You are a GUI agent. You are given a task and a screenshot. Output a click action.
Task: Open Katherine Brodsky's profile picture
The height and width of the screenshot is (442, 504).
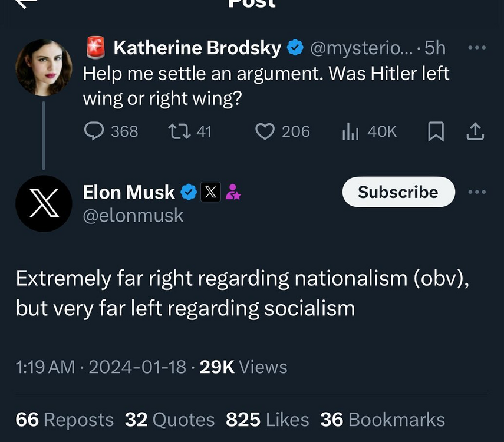[44, 68]
